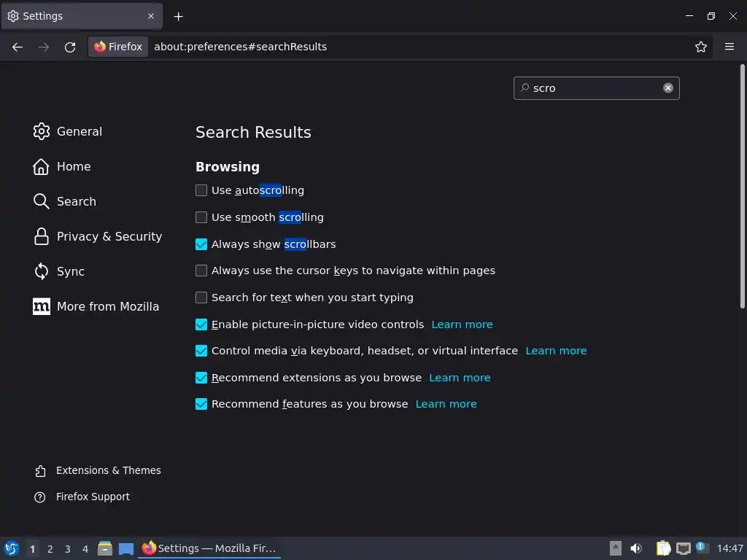Enable Use smooth scrolling checkbox

click(x=201, y=217)
